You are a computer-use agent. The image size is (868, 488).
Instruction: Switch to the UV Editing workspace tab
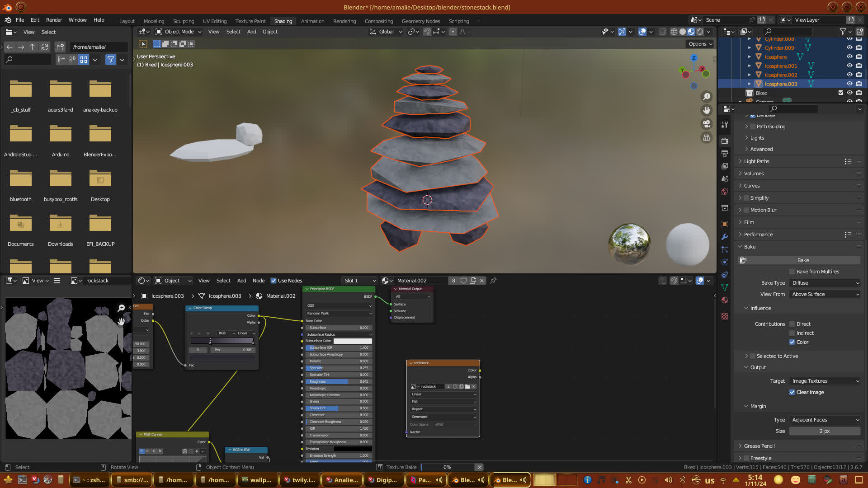[214, 21]
